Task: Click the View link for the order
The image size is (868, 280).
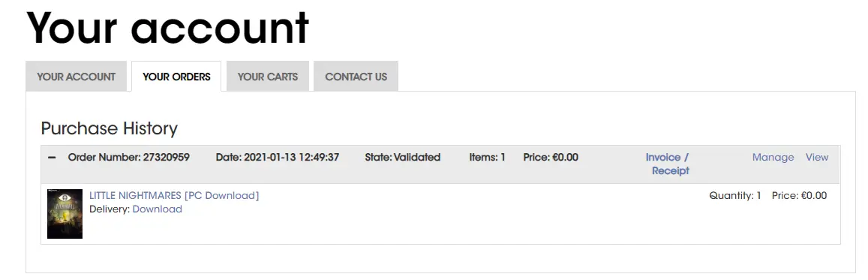Action: click(x=817, y=157)
